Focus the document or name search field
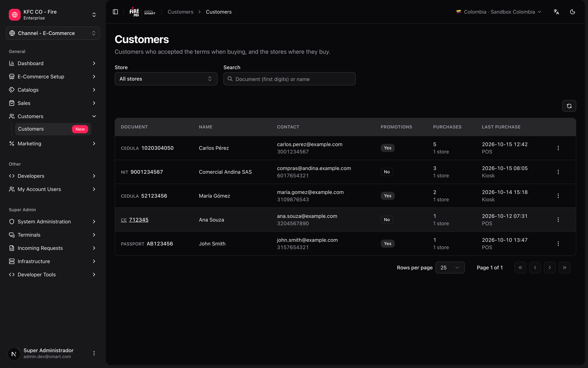 coord(289,79)
